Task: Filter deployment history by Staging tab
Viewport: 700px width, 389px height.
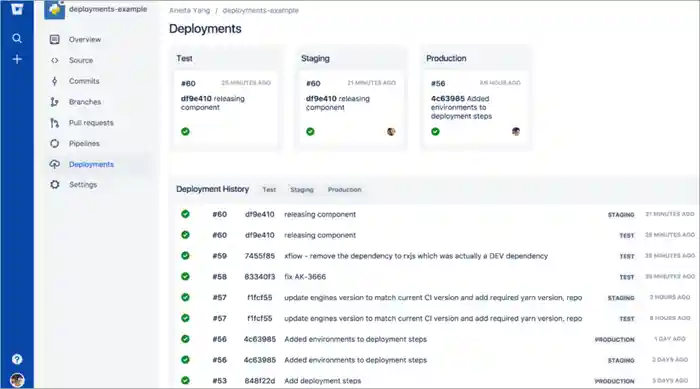Action: [x=302, y=190]
